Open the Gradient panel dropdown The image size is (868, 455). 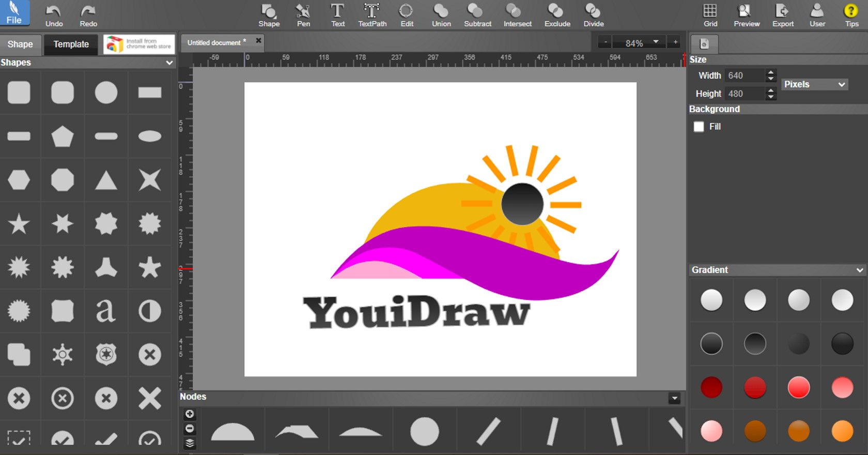pyautogui.click(x=859, y=270)
